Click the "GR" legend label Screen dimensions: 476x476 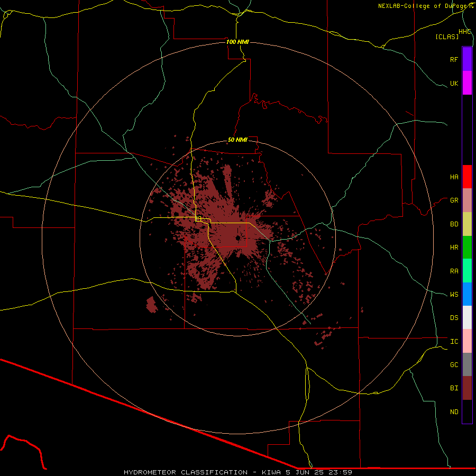tap(454, 200)
